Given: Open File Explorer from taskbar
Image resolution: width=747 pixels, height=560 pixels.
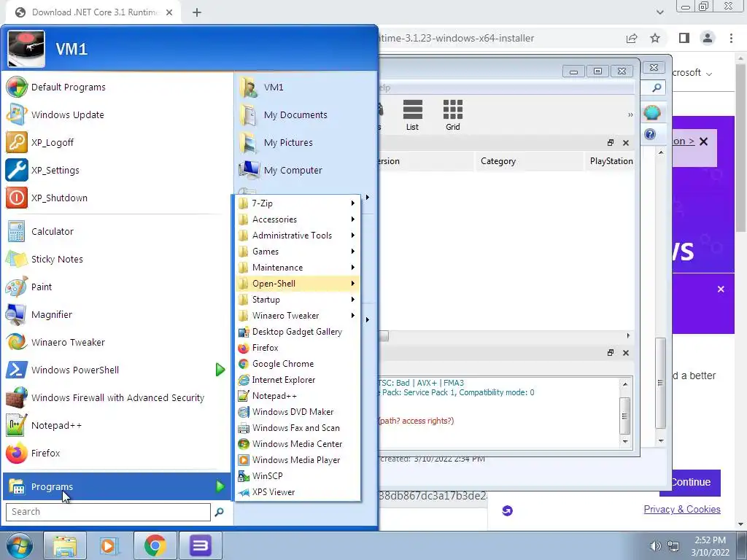Looking at the screenshot, I should 65,545.
